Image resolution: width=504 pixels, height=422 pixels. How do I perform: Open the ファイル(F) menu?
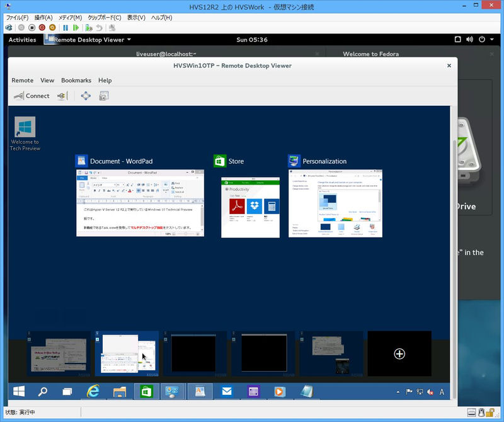click(18, 18)
